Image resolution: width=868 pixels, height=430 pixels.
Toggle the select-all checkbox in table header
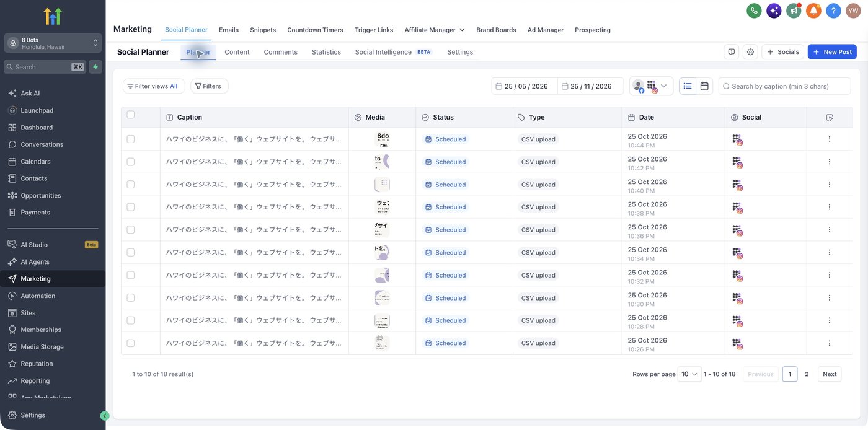[x=130, y=115]
